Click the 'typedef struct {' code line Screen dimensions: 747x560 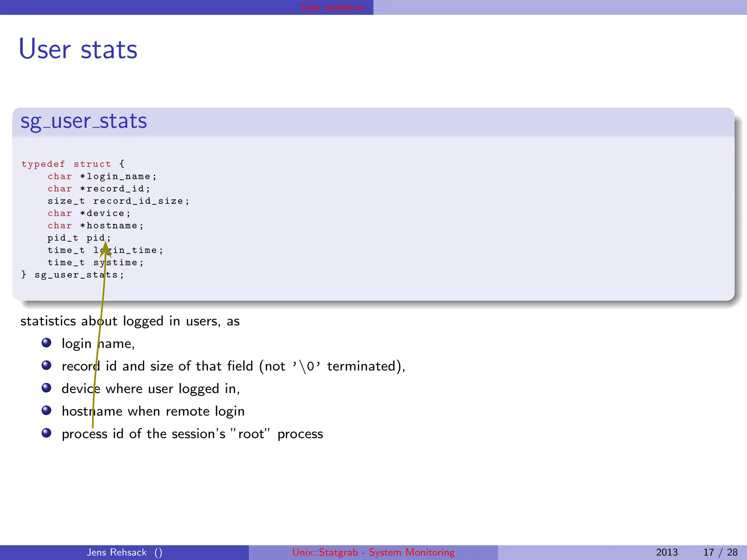[73, 164]
